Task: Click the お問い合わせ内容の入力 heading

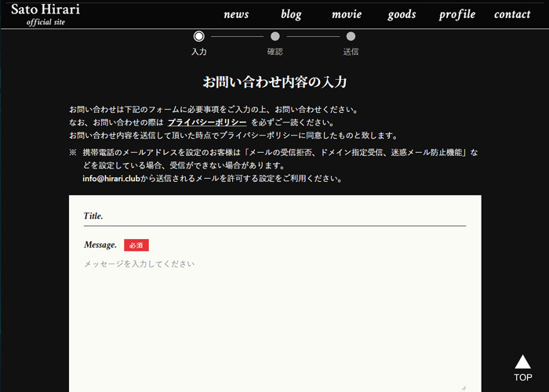Action: 274,82
